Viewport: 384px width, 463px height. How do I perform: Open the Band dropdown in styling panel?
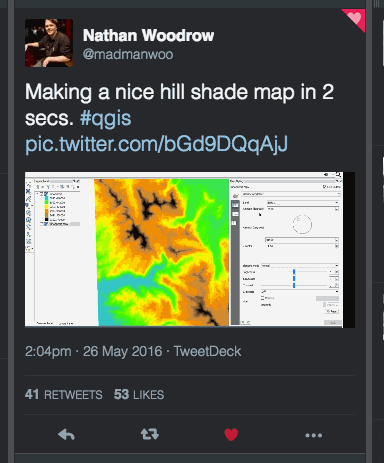point(303,202)
